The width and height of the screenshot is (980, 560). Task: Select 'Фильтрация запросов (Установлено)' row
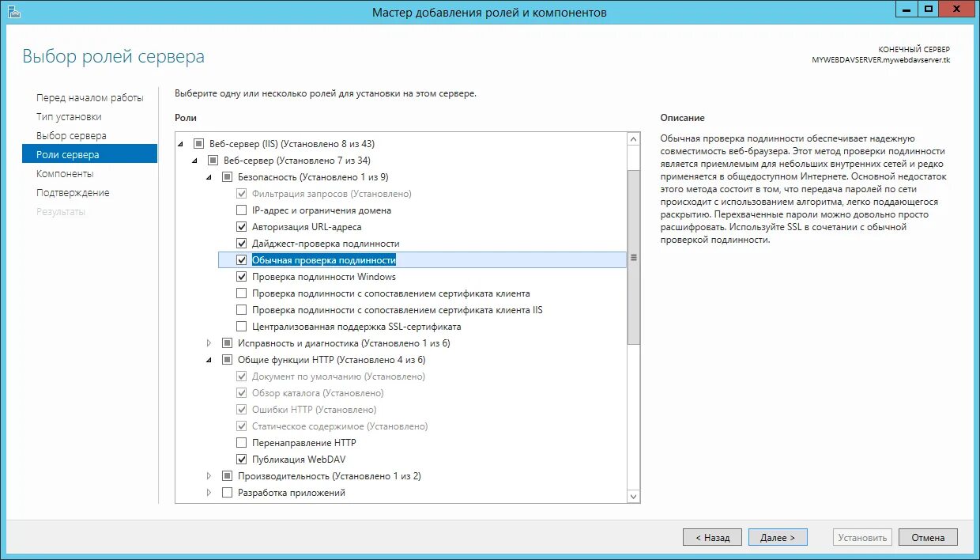[x=331, y=194]
